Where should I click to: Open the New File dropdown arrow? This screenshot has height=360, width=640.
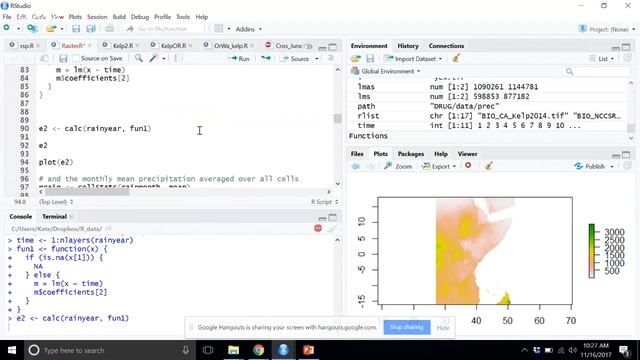(18, 29)
